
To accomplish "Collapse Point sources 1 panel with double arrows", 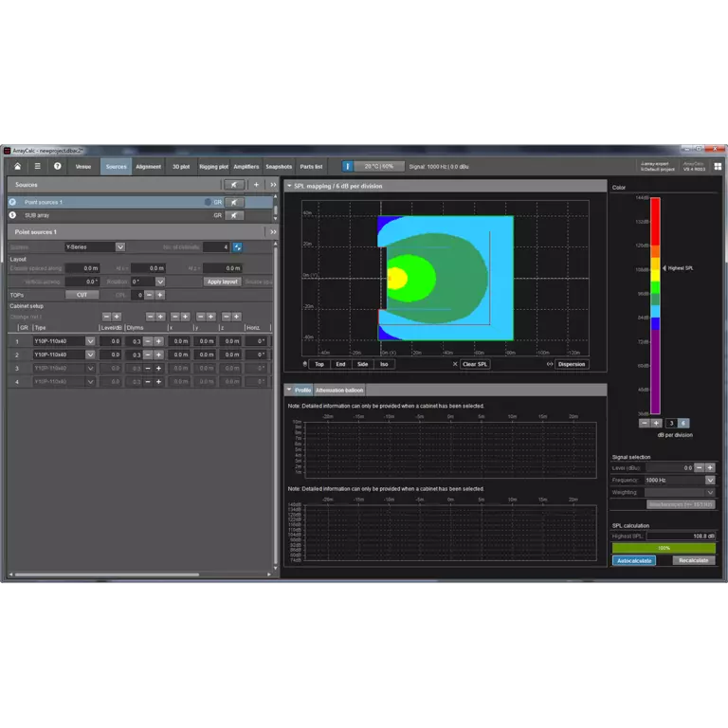I will coord(273,232).
